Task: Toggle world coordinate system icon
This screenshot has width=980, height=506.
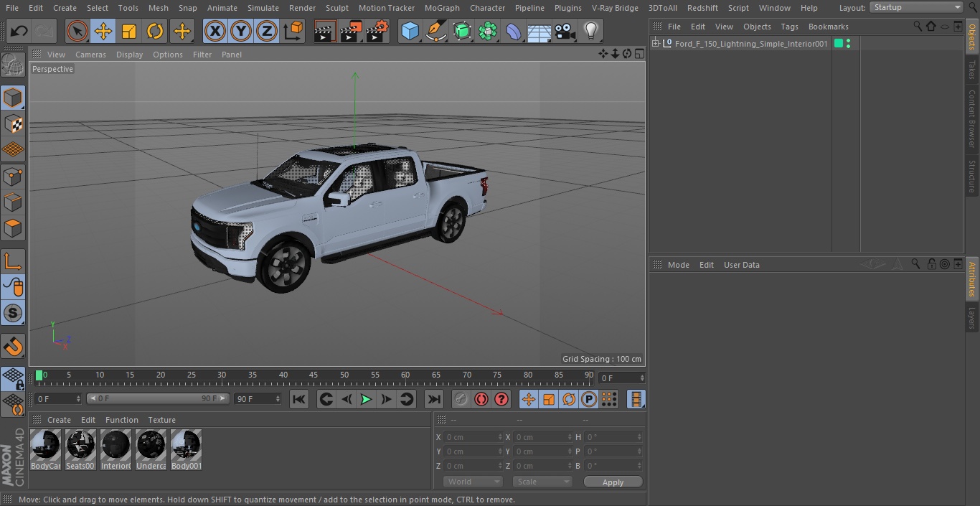Action: pyautogui.click(x=293, y=31)
